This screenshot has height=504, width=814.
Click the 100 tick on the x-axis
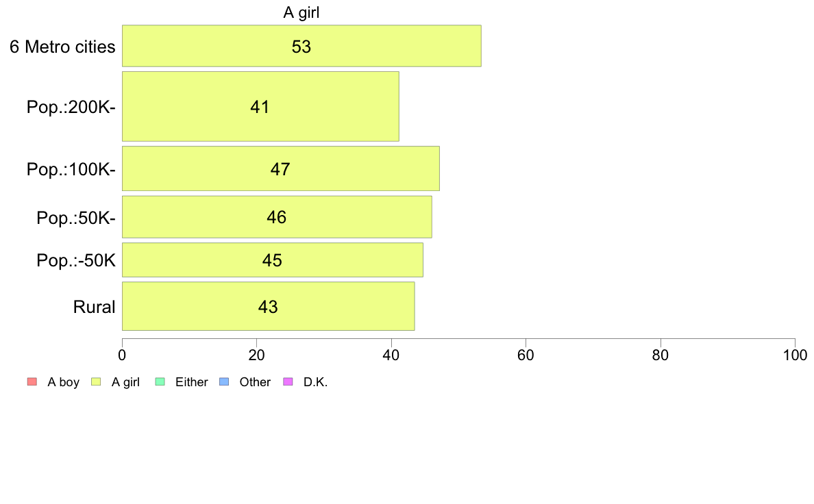click(x=795, y=355)
